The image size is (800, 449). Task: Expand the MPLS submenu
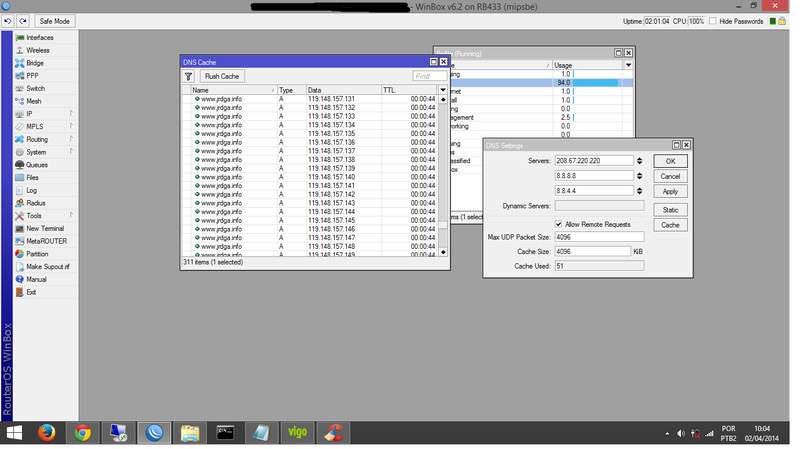[71, 126]
